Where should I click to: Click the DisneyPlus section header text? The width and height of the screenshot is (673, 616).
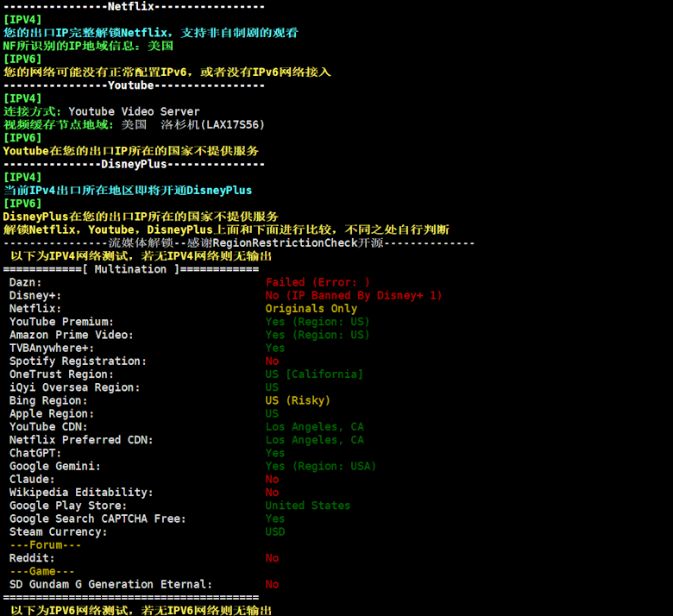click(x=134, y=165)
